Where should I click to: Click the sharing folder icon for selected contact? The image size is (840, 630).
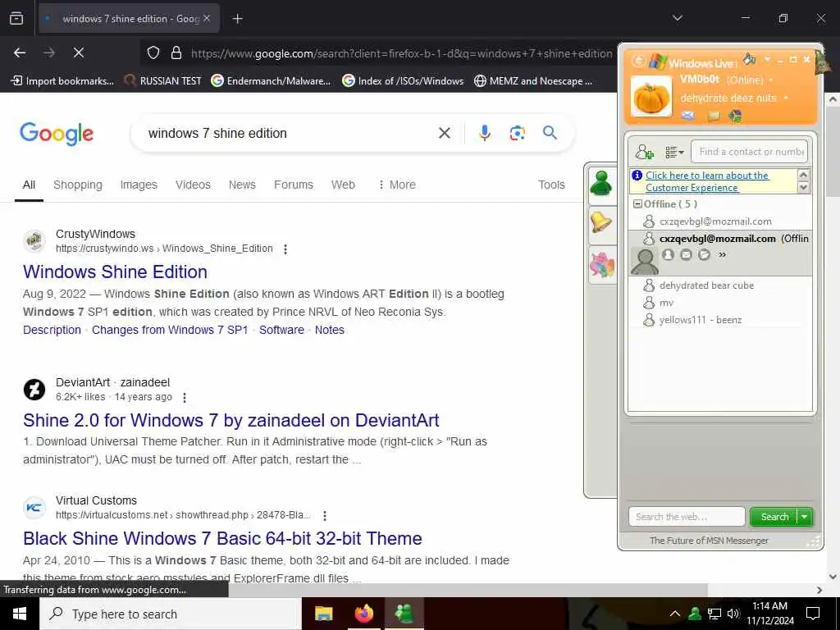tap(704, 255)
